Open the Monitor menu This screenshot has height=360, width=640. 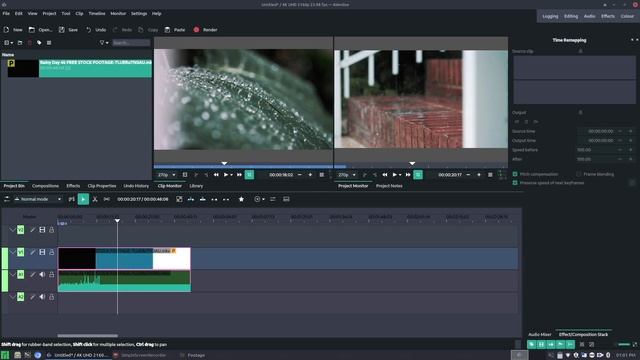(x=118, y=13)
